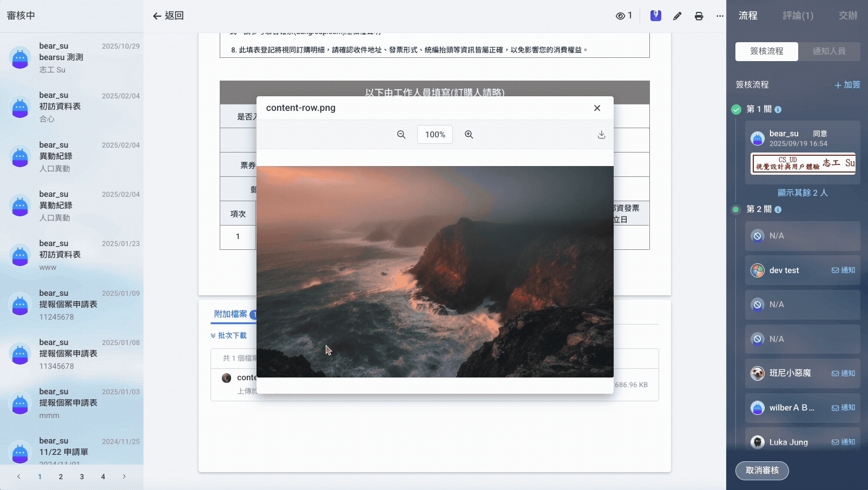Print the document using printer icon
Image resolution: width=868 pixels, height=490 pixels.
point(699,16)
